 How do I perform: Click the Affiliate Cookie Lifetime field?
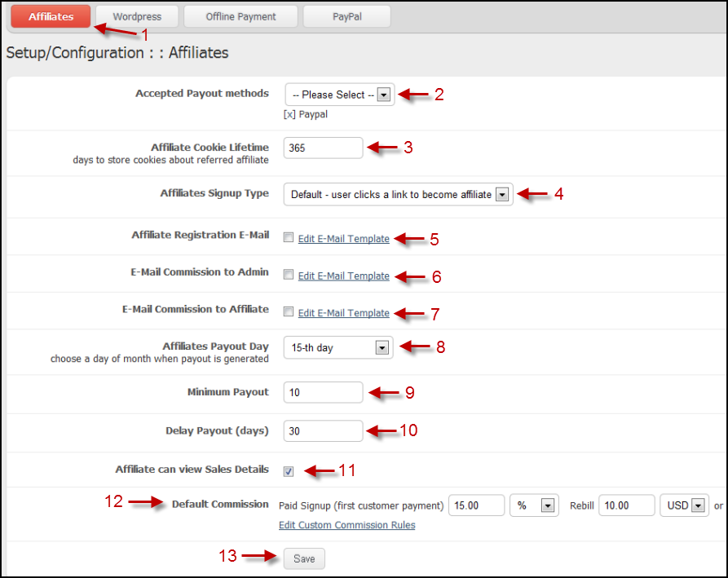point(323,148)
